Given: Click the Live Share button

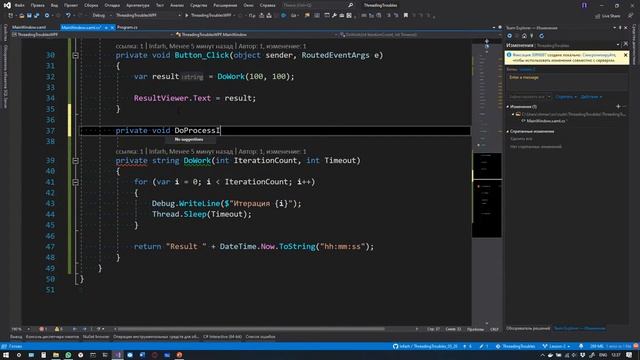Looking at the screenshot, I should (607, 16).
